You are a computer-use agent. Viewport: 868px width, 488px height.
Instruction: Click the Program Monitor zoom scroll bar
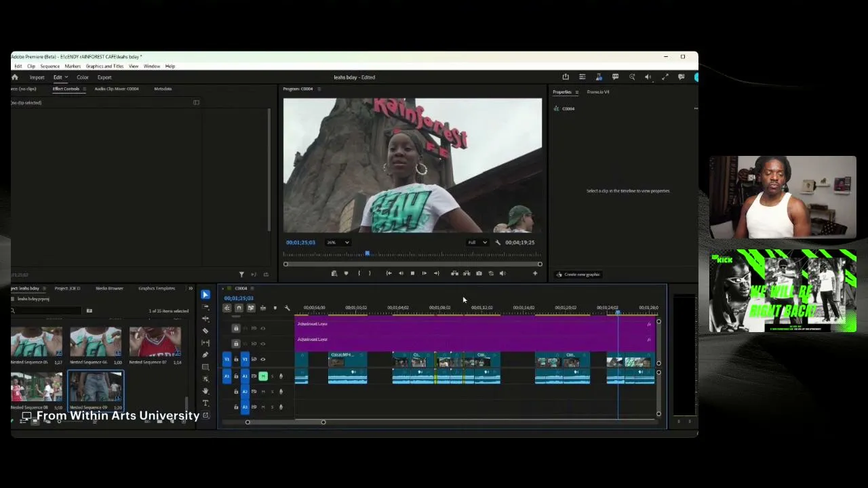[x=412, y=264]
